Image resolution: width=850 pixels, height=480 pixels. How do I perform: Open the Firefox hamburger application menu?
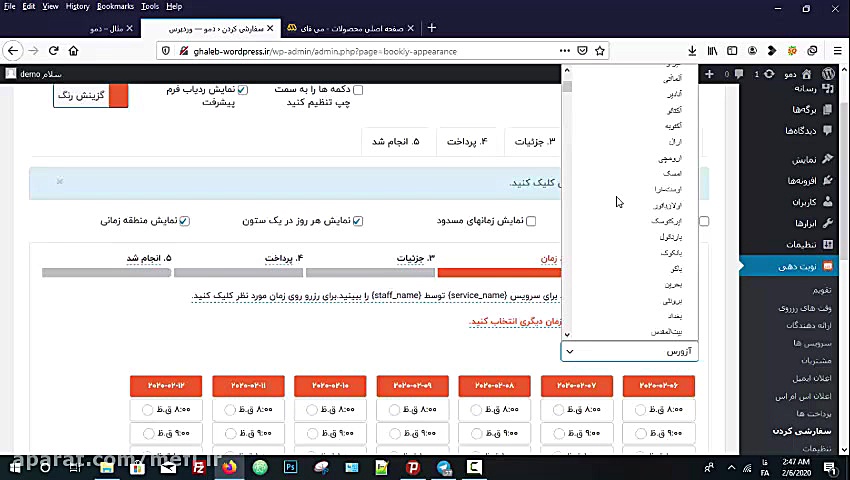click(838, 51)
